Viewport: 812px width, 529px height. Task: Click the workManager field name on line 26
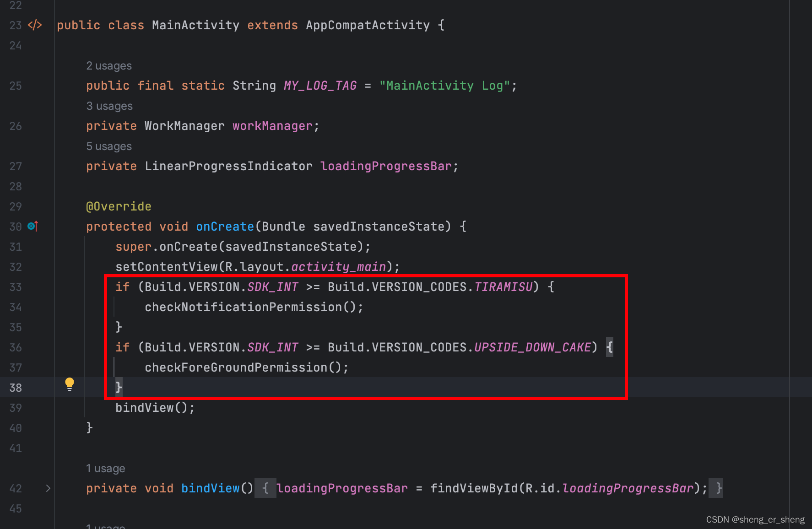272,126
